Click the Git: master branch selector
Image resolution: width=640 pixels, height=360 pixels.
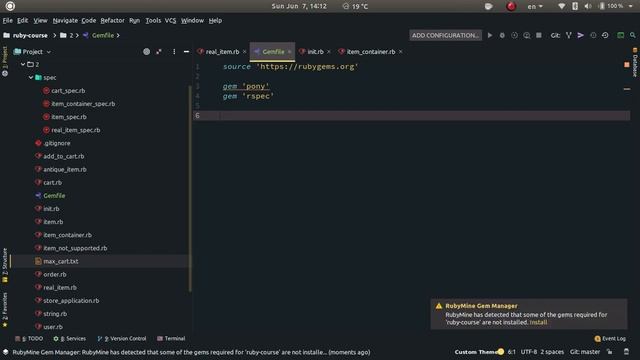point(585,352)
